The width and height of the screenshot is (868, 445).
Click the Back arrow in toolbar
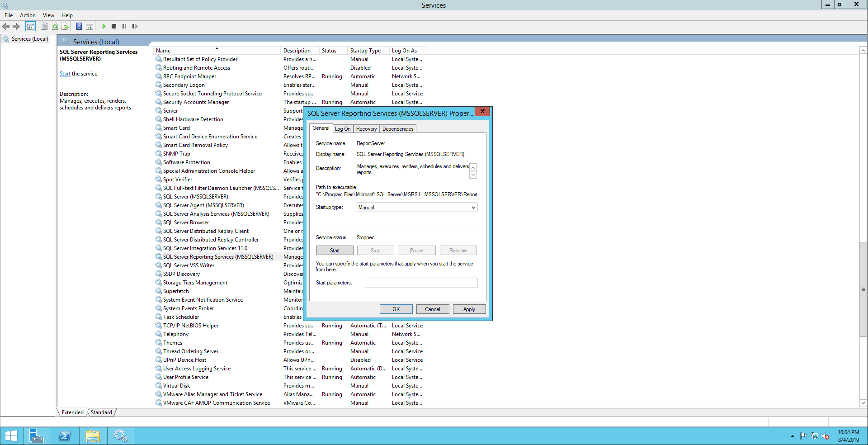pyautogui.click(x=6, y=27)
